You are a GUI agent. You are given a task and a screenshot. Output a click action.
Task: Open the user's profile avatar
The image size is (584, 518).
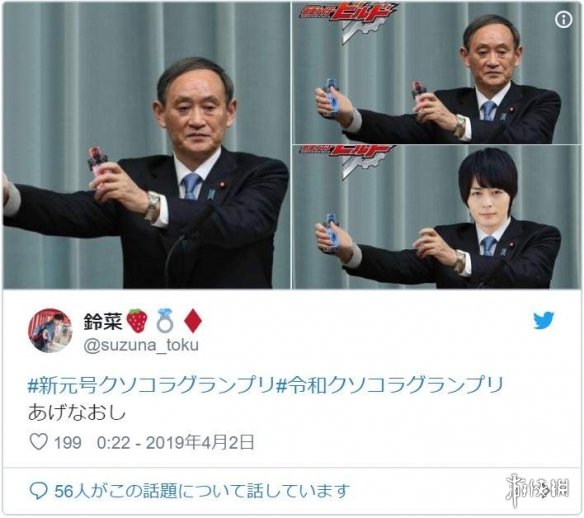(x=50, y=330)
